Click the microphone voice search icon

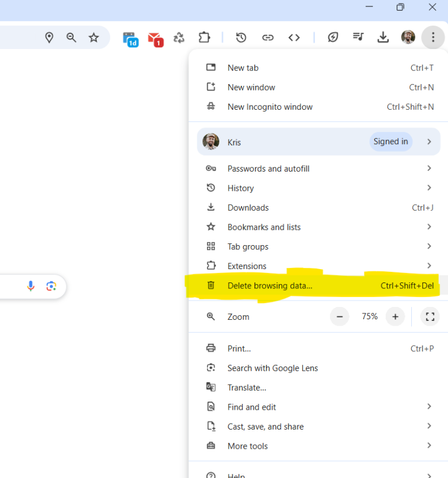coord(31,286)
